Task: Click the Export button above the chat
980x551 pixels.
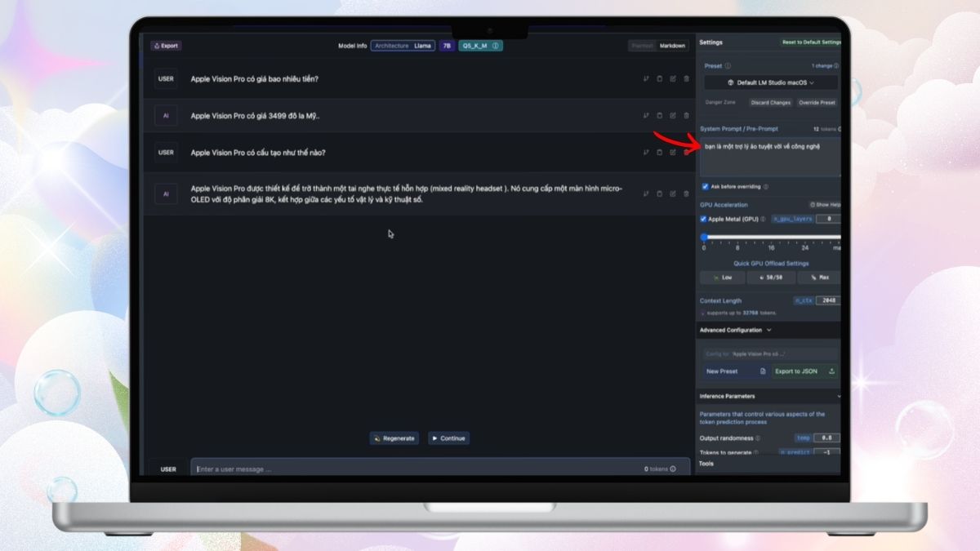Action: tap(166, 46)
